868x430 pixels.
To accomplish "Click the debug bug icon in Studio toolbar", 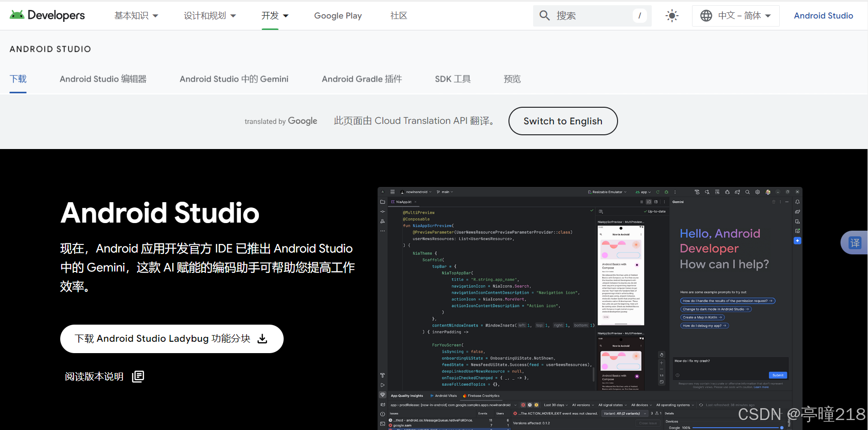I will click(666, 192).
